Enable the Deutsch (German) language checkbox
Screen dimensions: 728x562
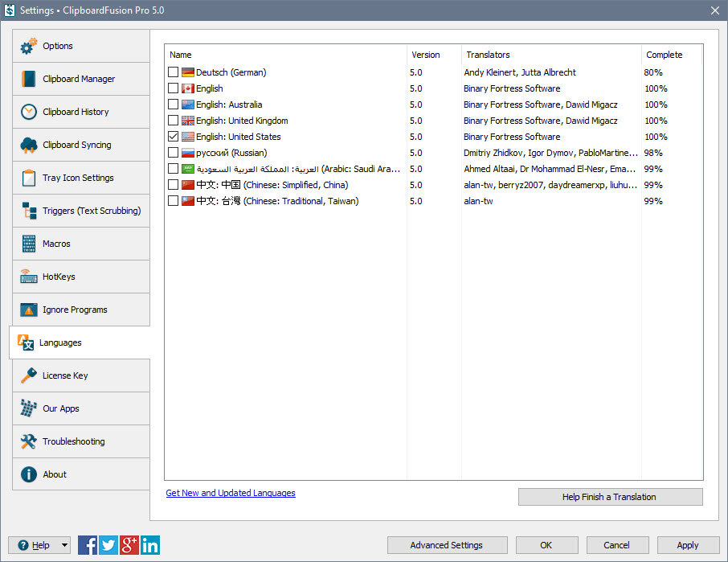pos(174,72)
